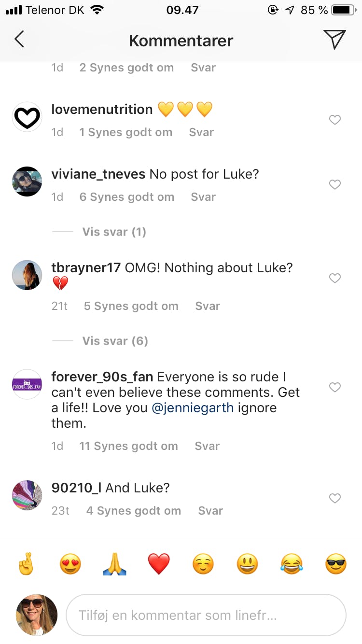
Task: Open forever_90s_fan username profile
Action: click(x=102, y=377)
